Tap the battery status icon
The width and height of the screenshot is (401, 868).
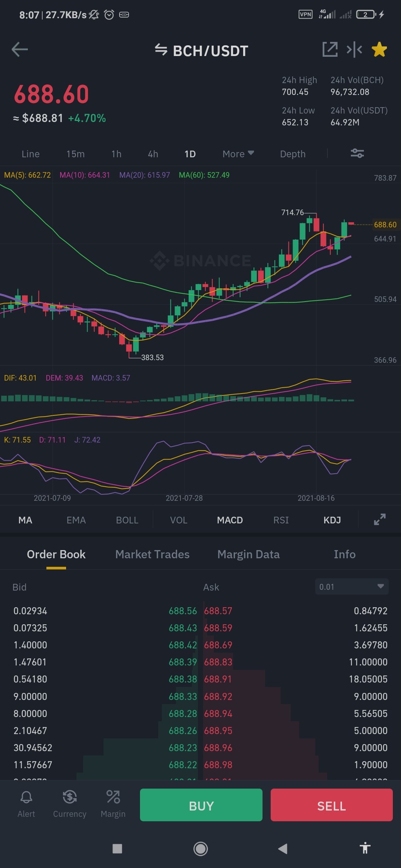(x=366, y=14)
